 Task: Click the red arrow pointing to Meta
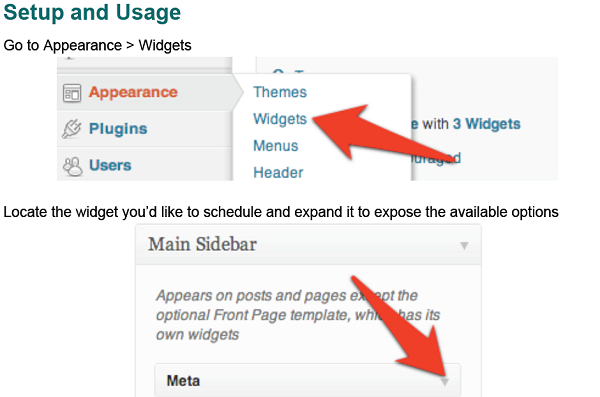402,325
